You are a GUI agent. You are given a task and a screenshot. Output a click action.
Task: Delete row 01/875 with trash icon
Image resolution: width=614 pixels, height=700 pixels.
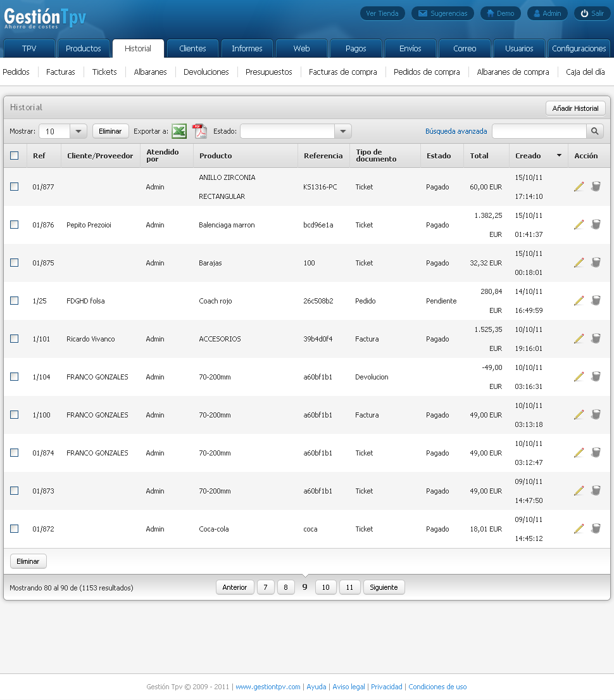pos(596,262)
